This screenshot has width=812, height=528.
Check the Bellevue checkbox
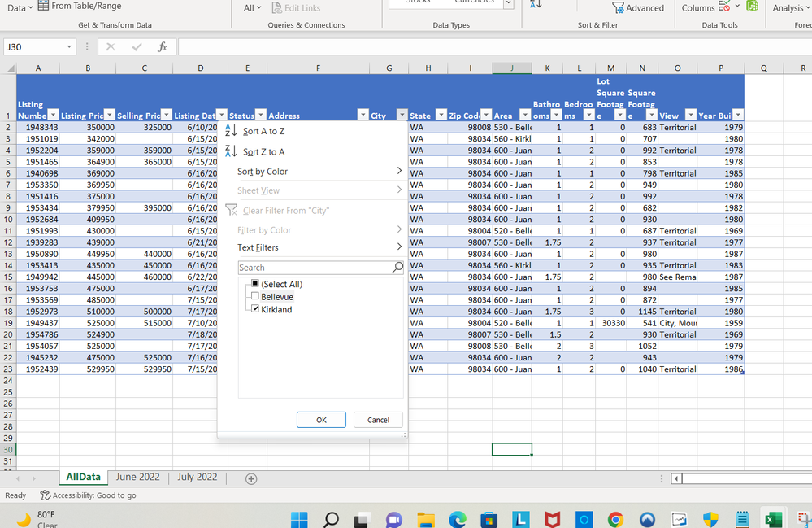(x=254, y=296)
